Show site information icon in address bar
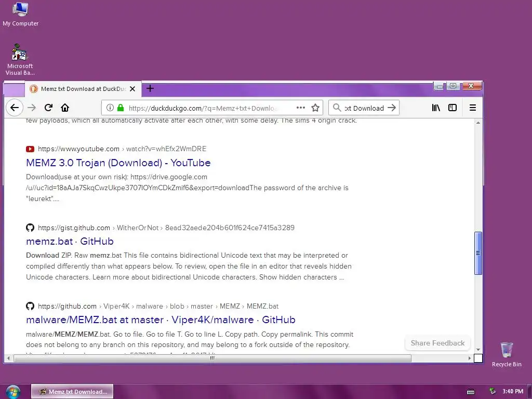The image size is (532, 399). [110, 108]
